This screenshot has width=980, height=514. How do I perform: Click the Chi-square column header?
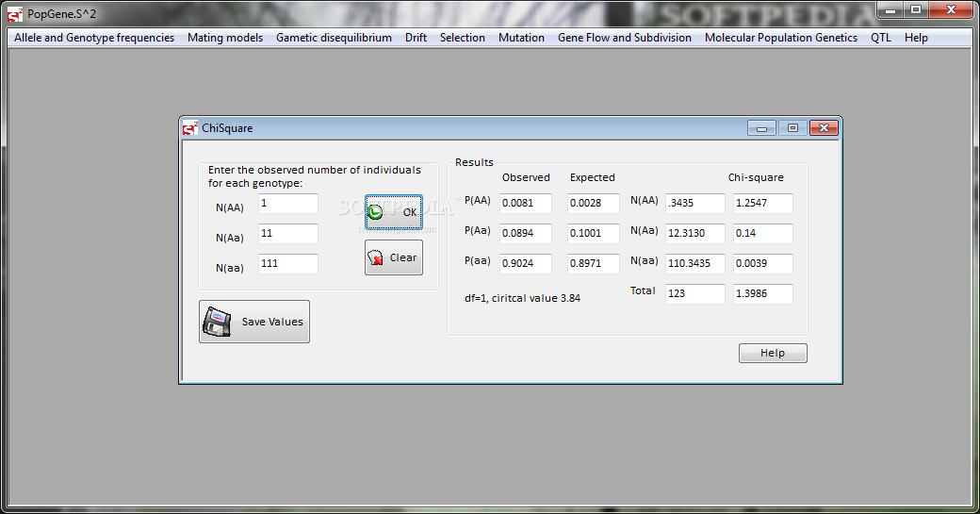pyautogui.click(x=756, y=177)
